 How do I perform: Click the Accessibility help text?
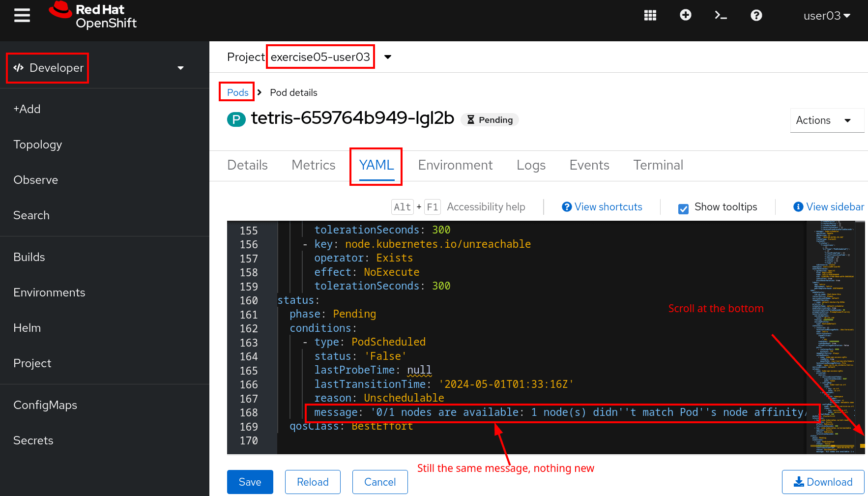tap(486, 207)
